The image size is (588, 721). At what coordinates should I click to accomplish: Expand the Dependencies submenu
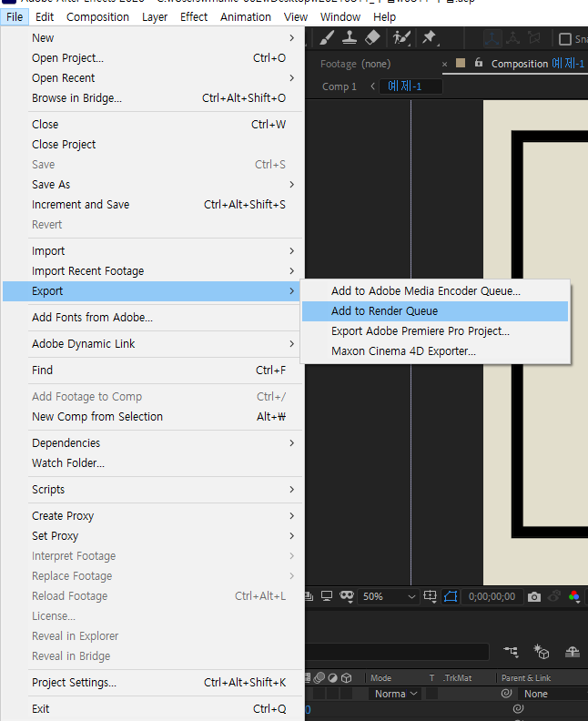pos(153,442)
